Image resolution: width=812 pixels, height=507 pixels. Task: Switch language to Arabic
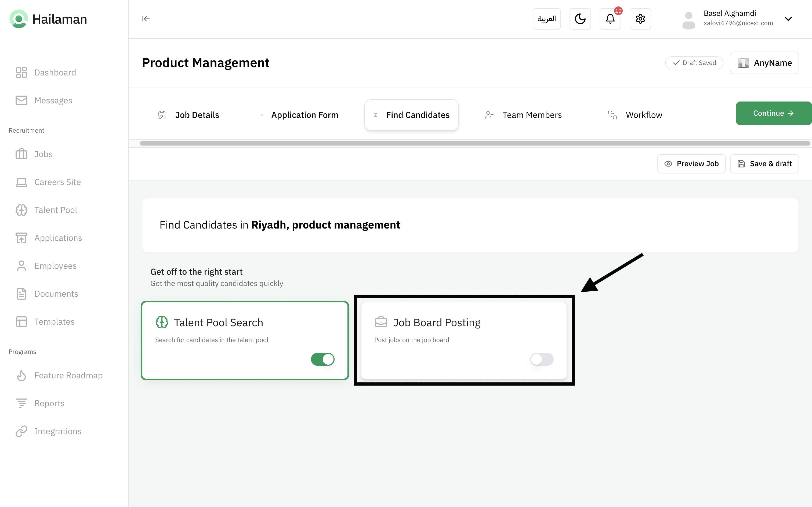point(546,19)
